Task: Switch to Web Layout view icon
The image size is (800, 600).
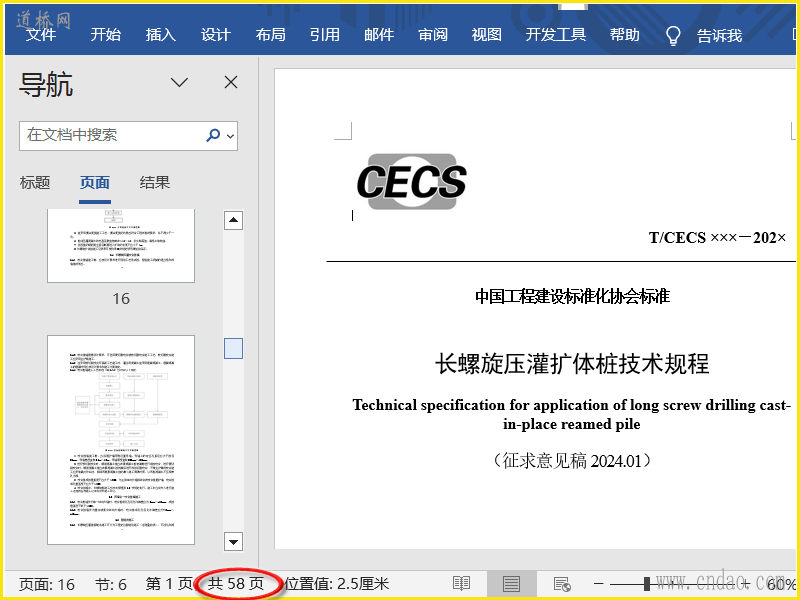Action: pyautogui.click(x=562, y=584)
